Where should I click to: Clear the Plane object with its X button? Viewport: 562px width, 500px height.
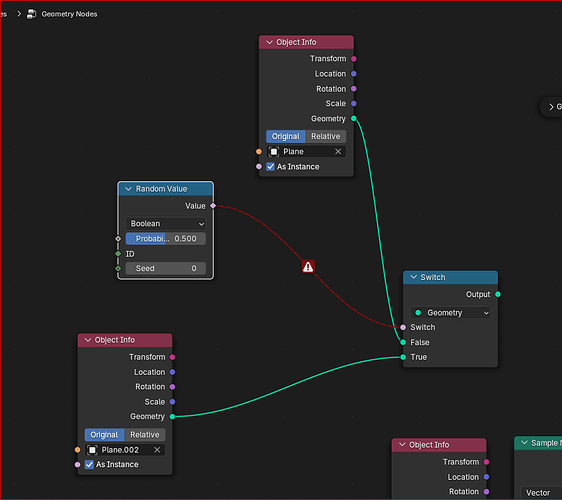(x=338, y=152)
